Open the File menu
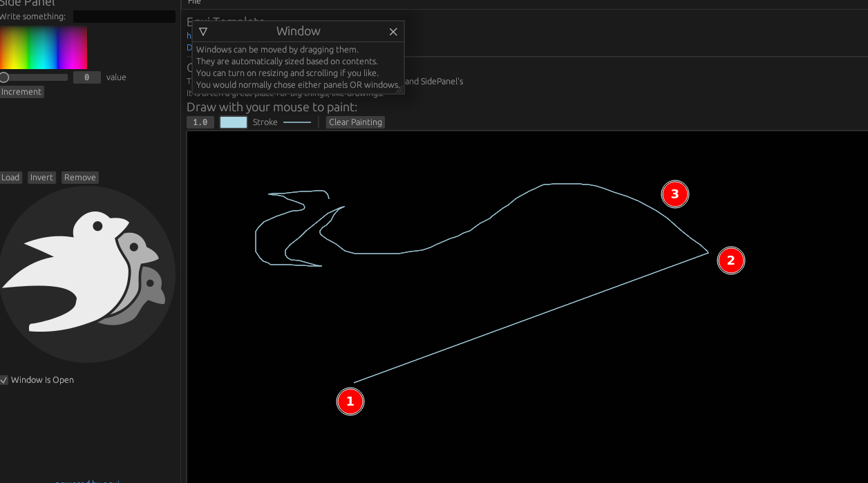 coord(194,2)
